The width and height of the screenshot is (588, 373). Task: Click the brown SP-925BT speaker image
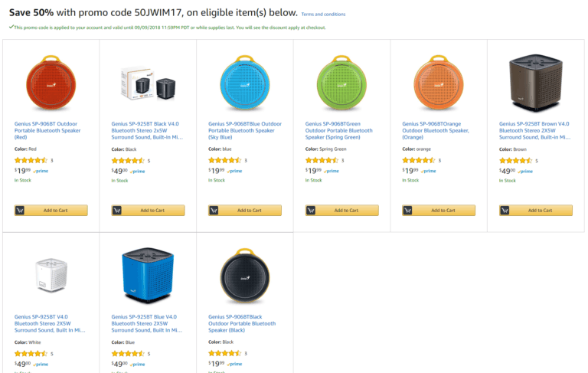coord(535,83)
